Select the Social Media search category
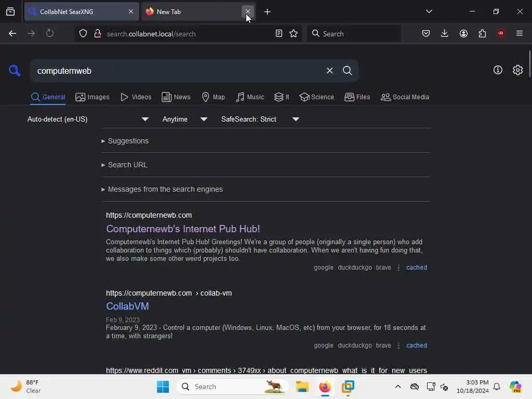The width and height of the screenshot is (532, 399). [405, 97]
